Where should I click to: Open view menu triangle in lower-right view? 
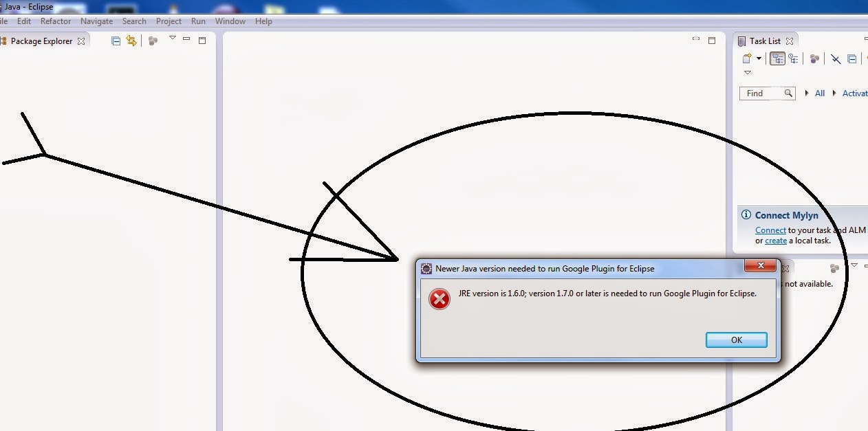(x=854, y=265)
